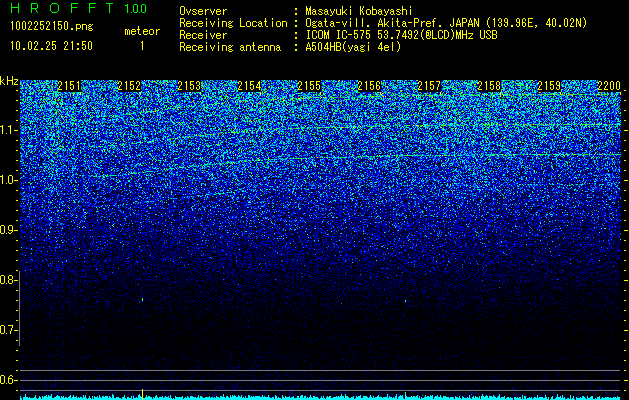
Task: Click the date stamp 10.02.25 21:50
Action: coord(51,46)
